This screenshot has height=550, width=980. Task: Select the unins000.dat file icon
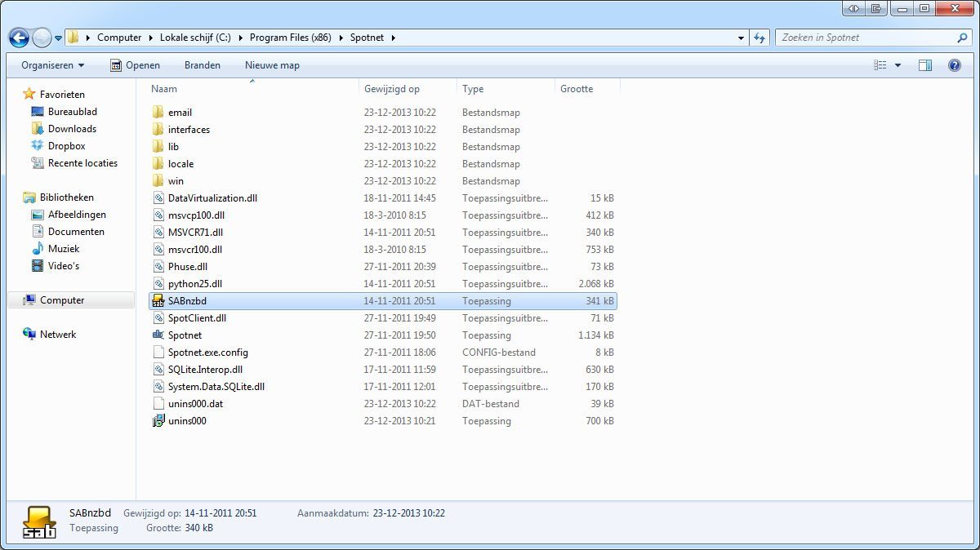[158, 404]
